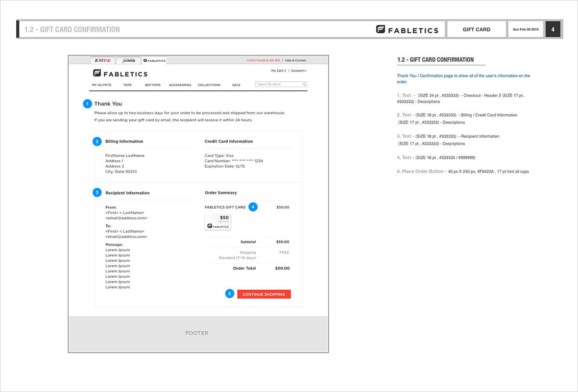The width and height of the screenshot is (578, 392).
Task: Switch to the JustFab brand tab
Action: (x=102, y=60)
